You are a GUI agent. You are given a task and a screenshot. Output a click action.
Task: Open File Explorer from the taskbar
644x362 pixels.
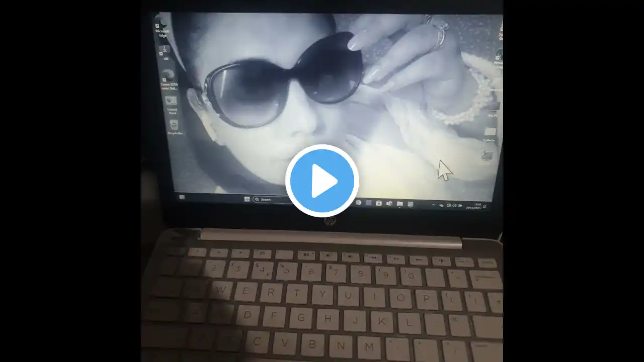click(399, 204)
